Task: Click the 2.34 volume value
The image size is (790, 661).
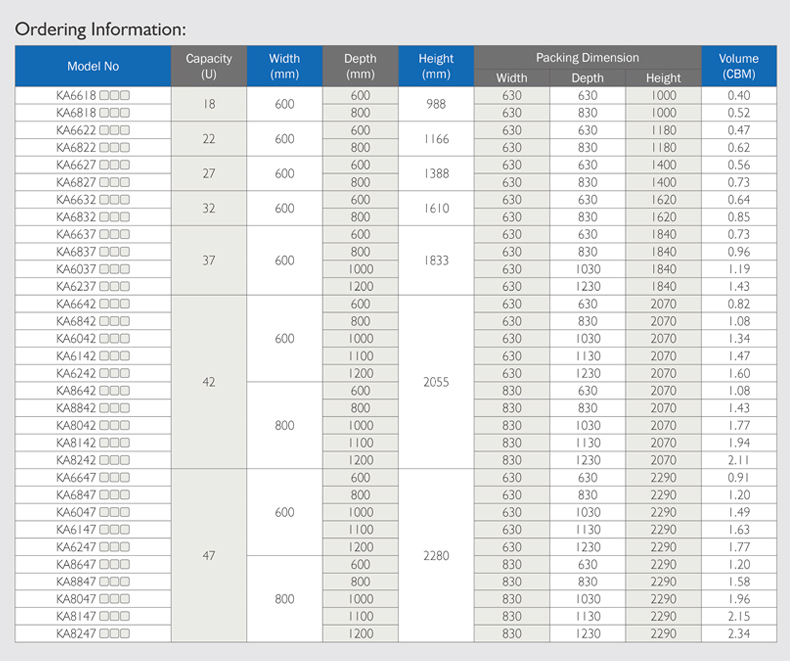Action: (x=738, y=634)
